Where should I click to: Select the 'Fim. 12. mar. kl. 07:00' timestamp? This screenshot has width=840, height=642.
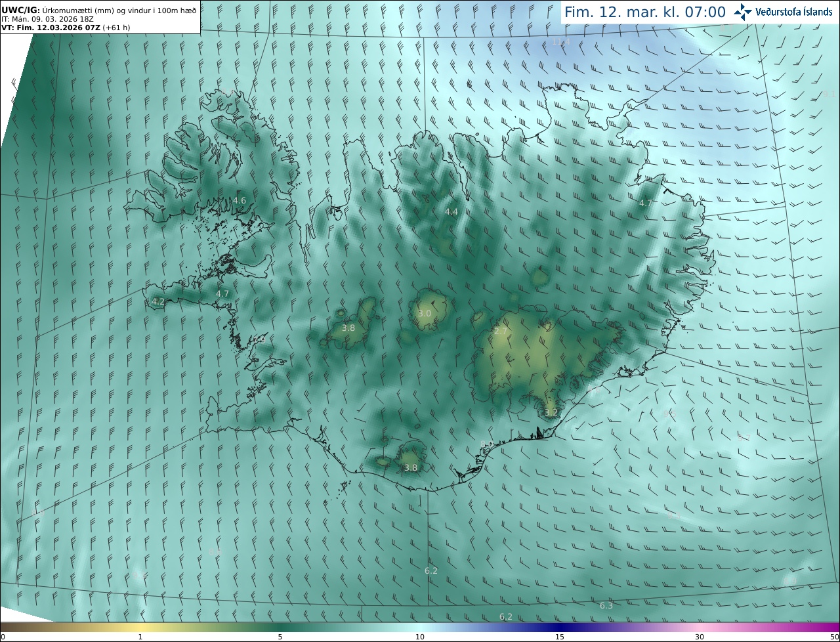pos(645,12)
